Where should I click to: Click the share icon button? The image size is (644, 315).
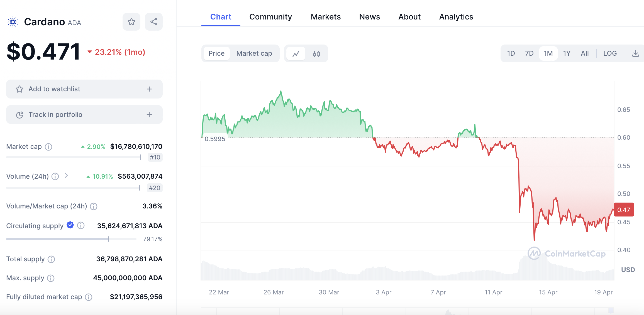click(154, 22)
